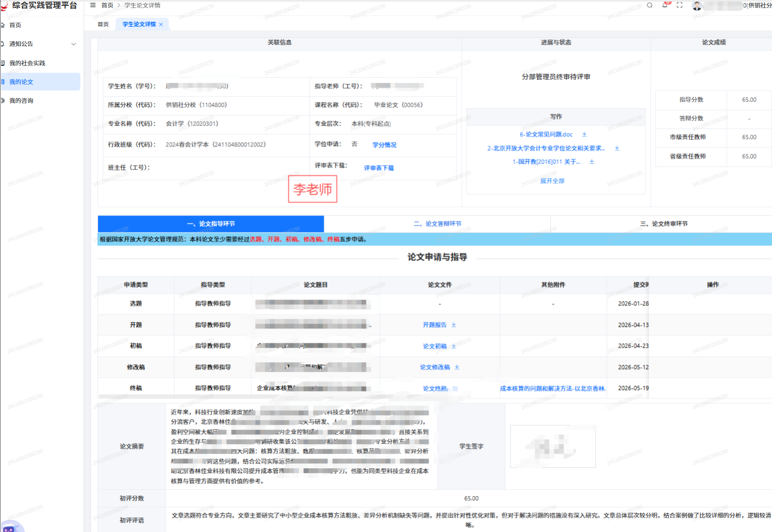Click 分部管理员终审待评审 status text

coord(556,77)
